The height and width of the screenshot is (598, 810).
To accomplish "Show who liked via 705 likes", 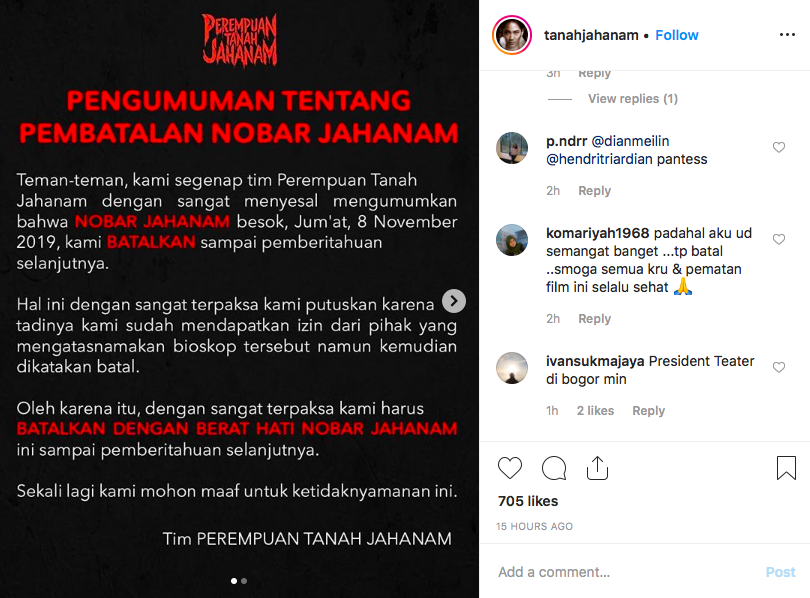I will pos(528,501).
